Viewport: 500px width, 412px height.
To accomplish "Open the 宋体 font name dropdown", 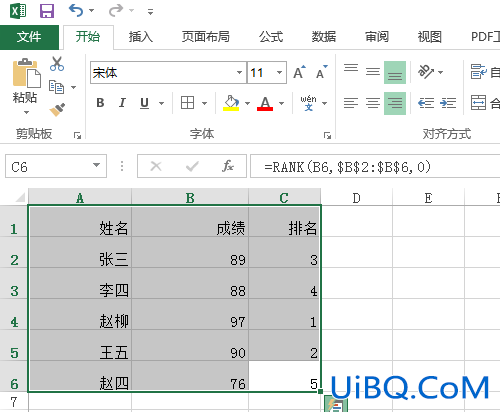I will pyautogui.click(x=239, y=72).
